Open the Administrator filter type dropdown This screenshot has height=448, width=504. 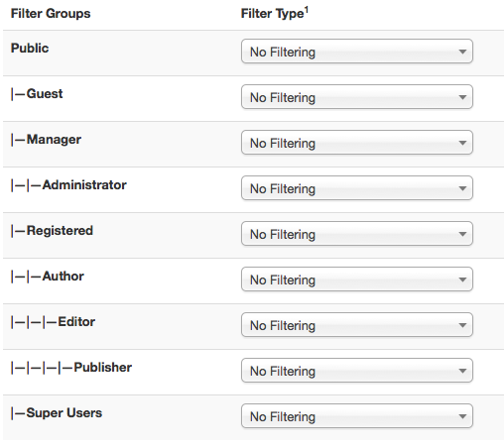357,188
